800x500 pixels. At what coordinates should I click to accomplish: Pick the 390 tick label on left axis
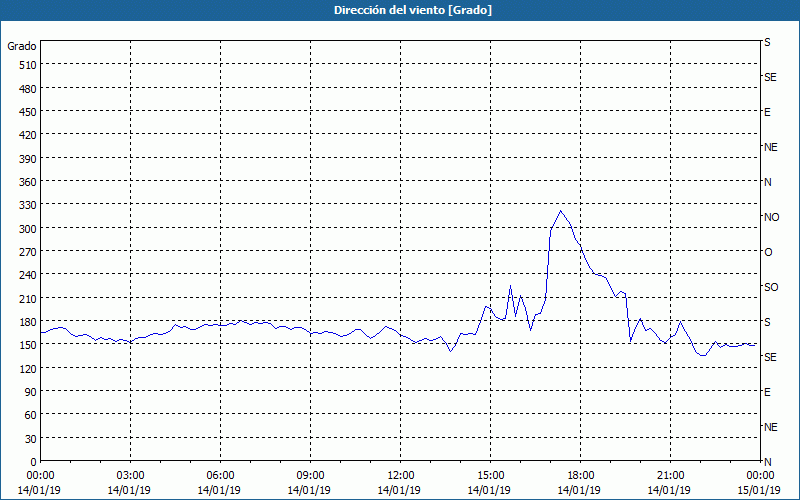(28, 159)
